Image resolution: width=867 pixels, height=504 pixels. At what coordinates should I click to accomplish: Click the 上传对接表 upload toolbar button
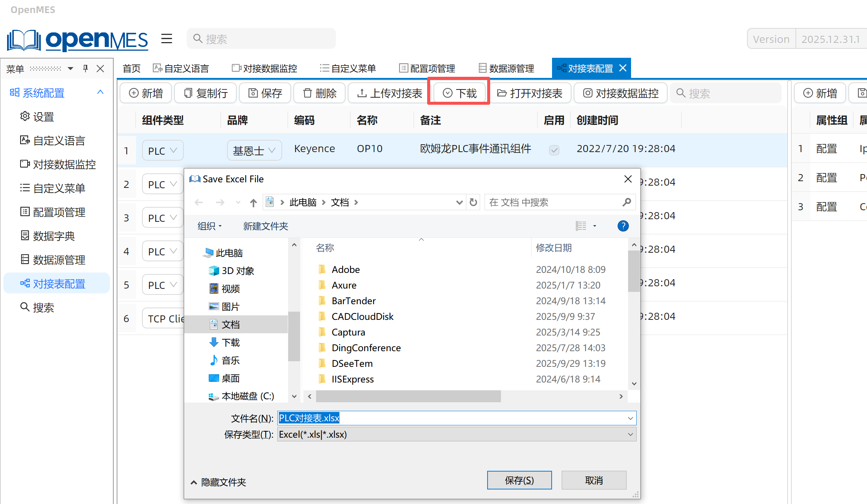click(x=389, y=93)
